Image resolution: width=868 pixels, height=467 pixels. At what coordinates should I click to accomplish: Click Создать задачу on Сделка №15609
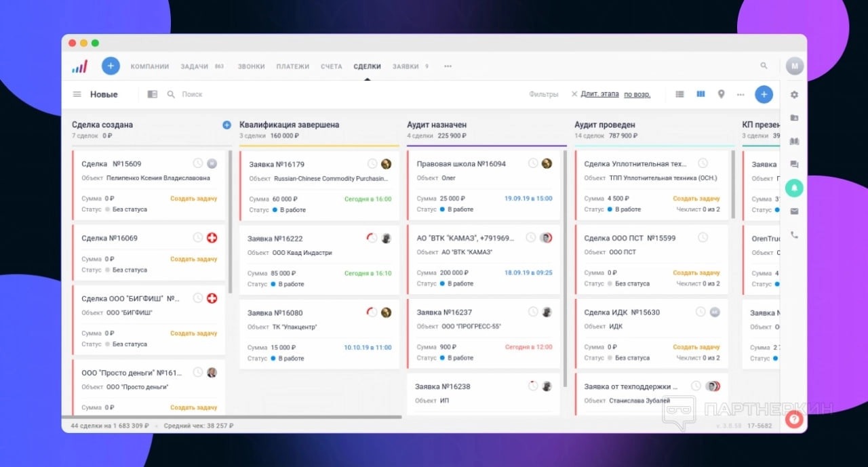(193, 199)
